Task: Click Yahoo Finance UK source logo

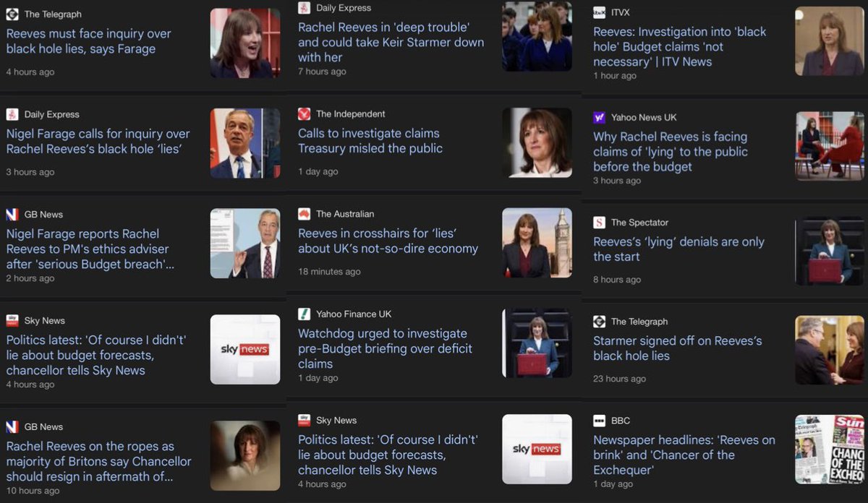Action: click(x=305, y=314)
